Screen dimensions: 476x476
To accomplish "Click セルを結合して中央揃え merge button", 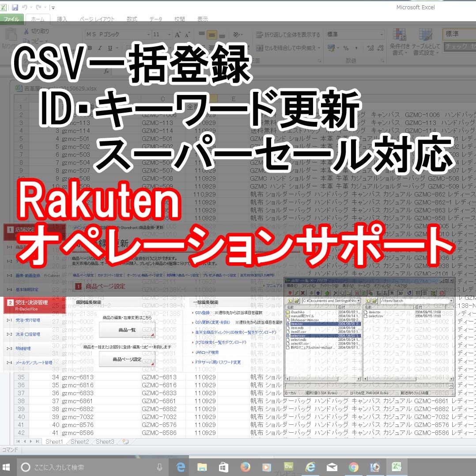I will [x=288, y=48].
